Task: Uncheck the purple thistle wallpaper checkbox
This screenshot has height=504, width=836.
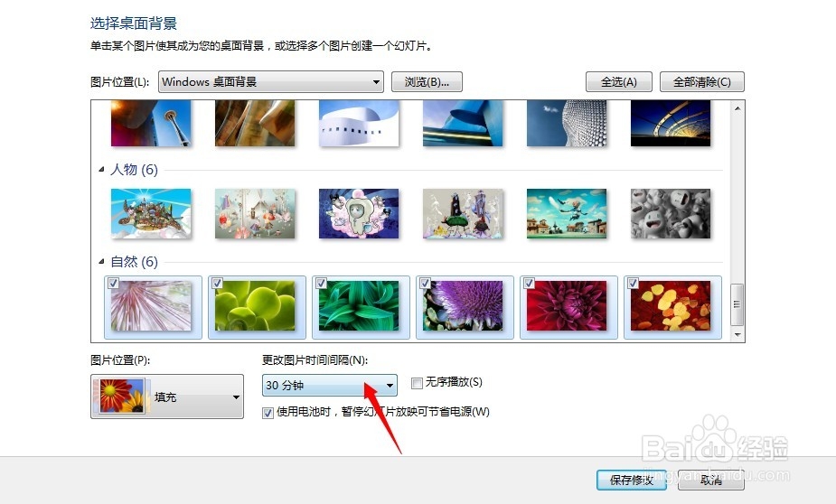Action: [425, 283]
